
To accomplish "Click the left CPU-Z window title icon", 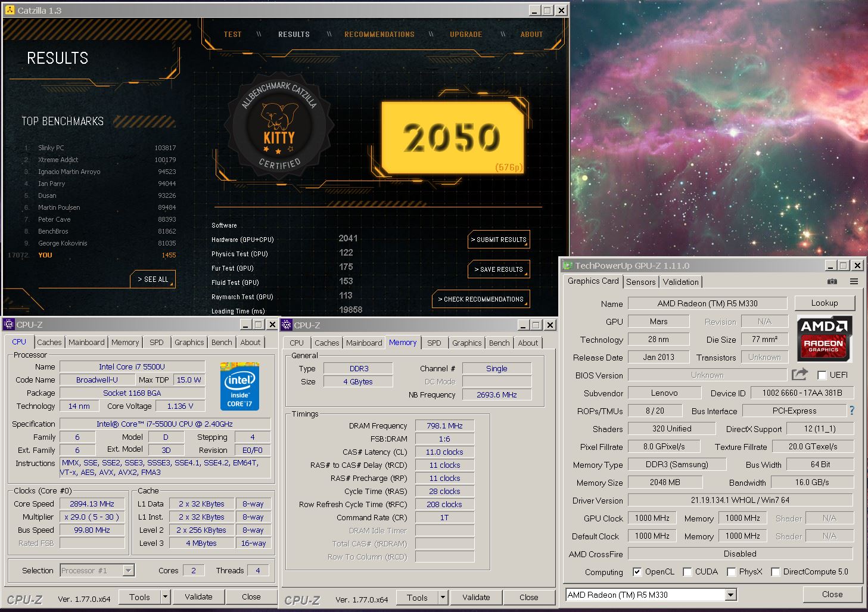I will [x=9, y=324].
